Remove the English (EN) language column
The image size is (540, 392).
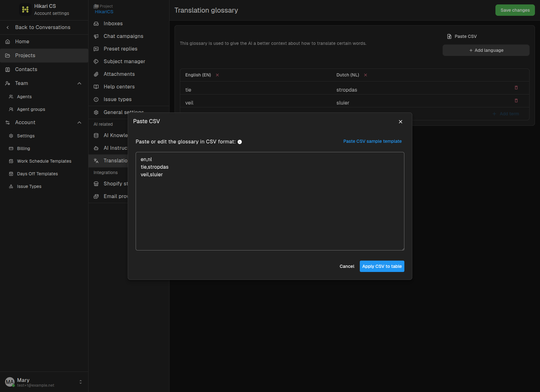217,75
